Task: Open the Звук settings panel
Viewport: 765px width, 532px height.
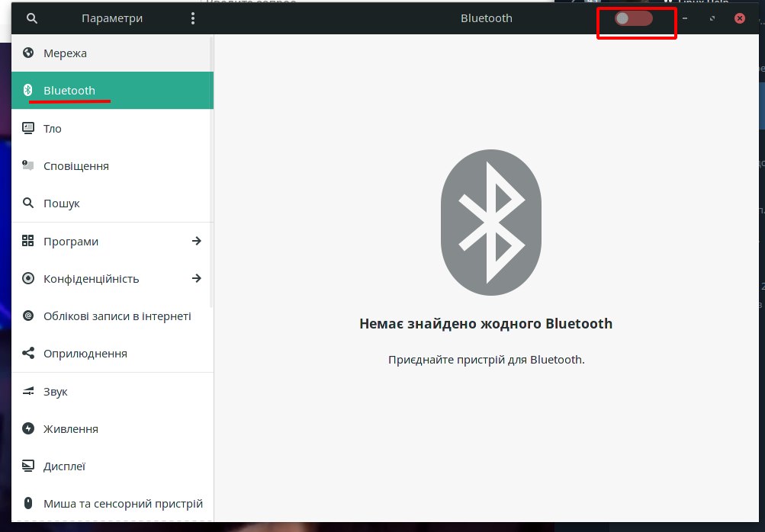Action: pos(112,392)
